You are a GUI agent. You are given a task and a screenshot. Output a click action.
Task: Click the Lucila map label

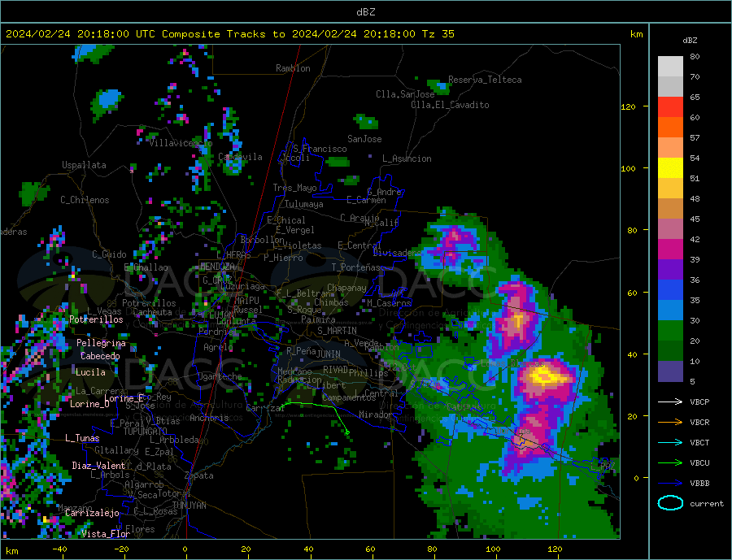pyautogui.click(x=90, y=372)
